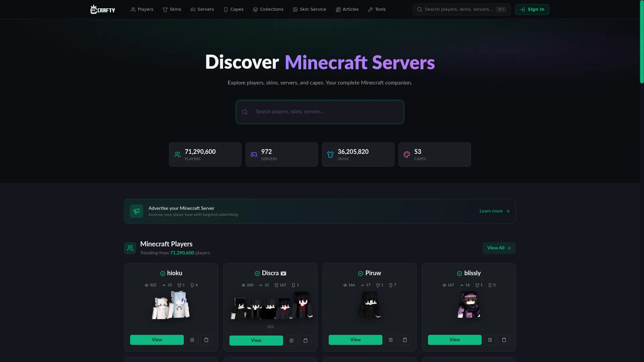Bookmark blissly's player card
644x362 pixels.
[490, 340]
